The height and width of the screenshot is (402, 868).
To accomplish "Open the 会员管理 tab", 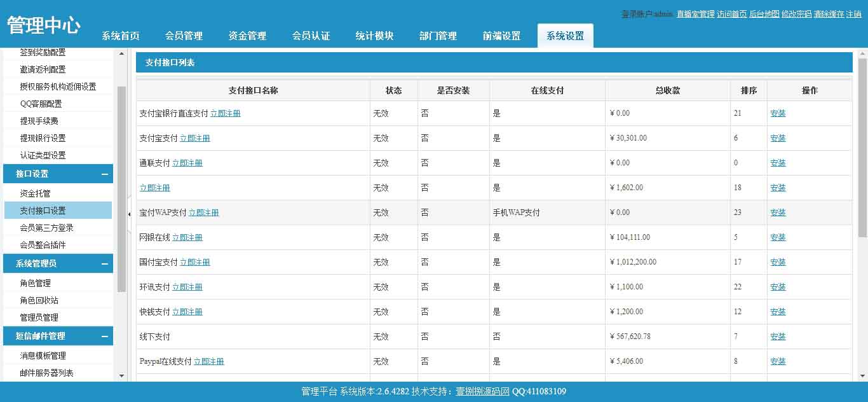I will pyautogui.click(x=184, y=36).
